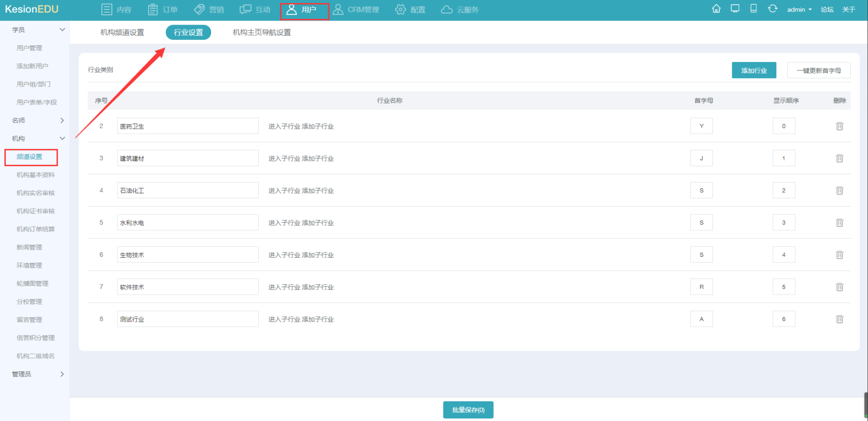Click the 建筑建材 industry name field
868x421 pixels.
[187, 158]
